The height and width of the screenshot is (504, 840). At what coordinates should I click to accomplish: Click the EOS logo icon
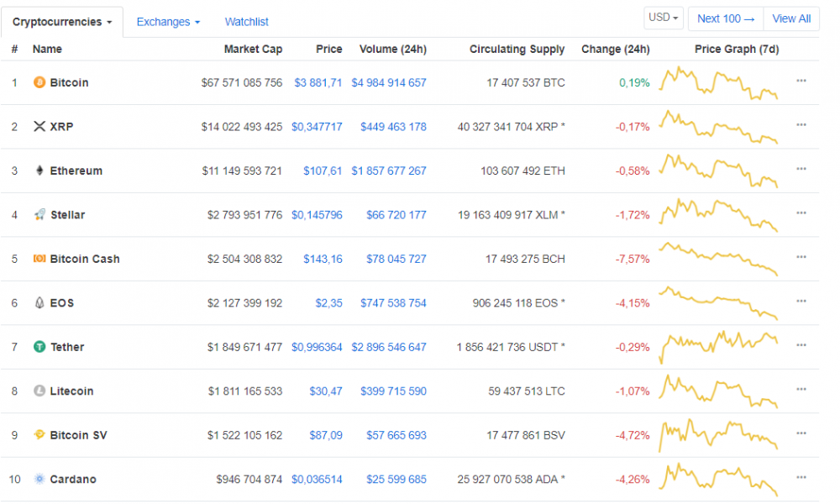click(39, 302)
